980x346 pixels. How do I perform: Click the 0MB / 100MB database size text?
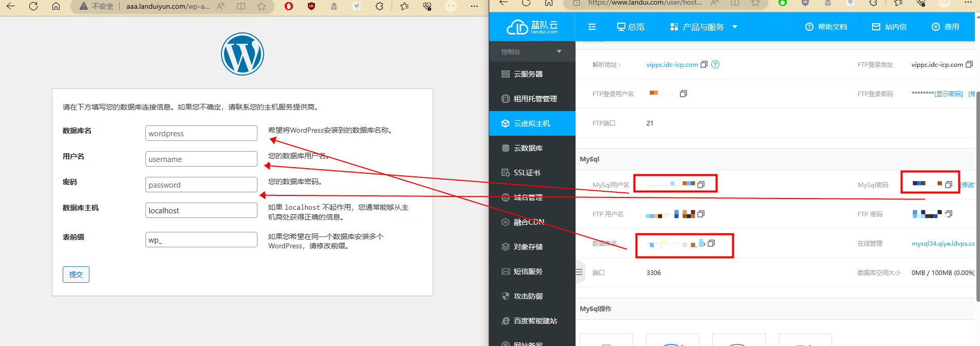point(944,273)
